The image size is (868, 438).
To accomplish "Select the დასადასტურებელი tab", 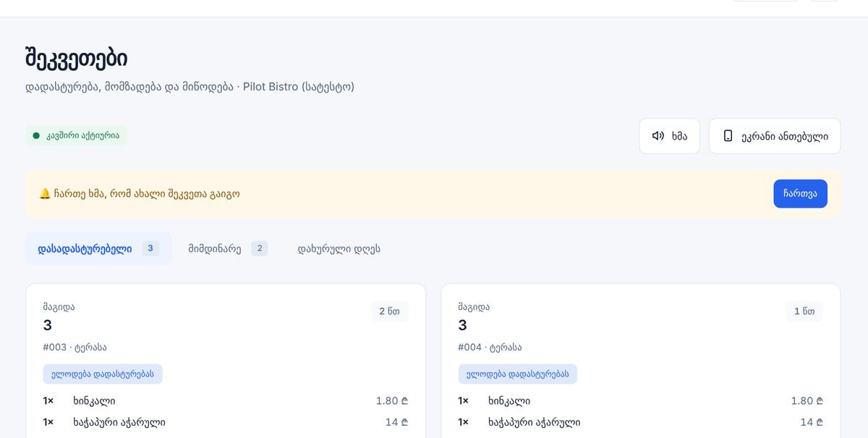I will point(98,248).
